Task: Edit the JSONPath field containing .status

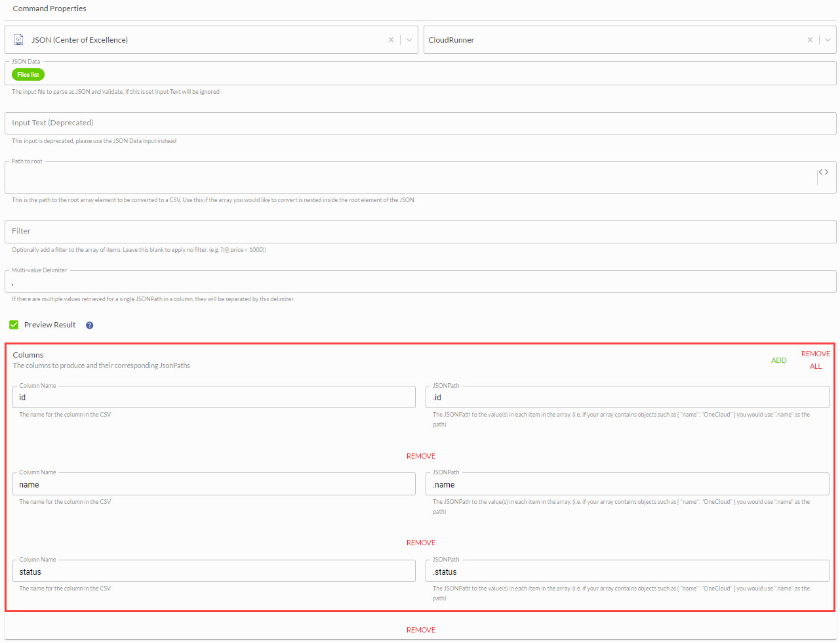Action: [x=627, y=572]
